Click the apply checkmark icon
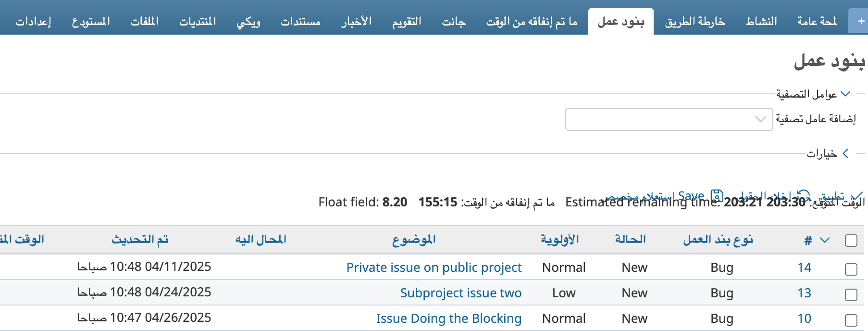Image resolution: width=868 pixels, height=331 pixels. coord(856,196)
